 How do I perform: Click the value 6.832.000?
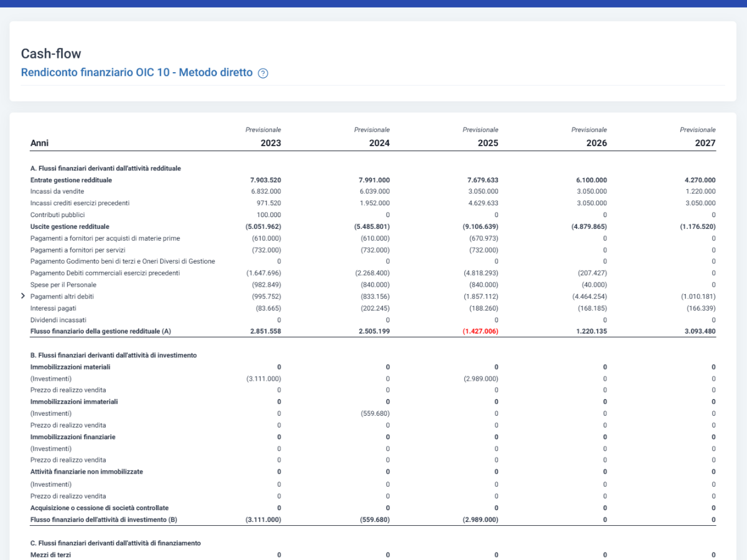pyautogui.click(x=266, y=191)
